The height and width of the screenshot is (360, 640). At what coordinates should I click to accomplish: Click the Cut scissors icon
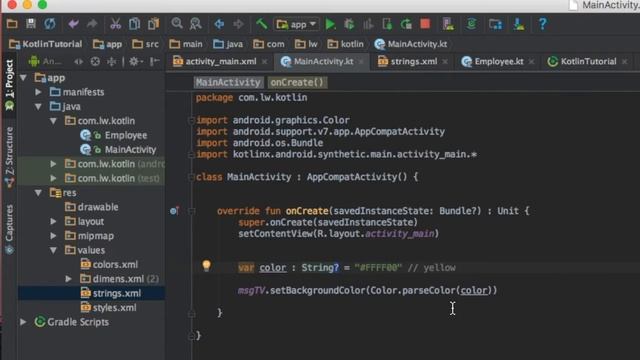(116, 24)
